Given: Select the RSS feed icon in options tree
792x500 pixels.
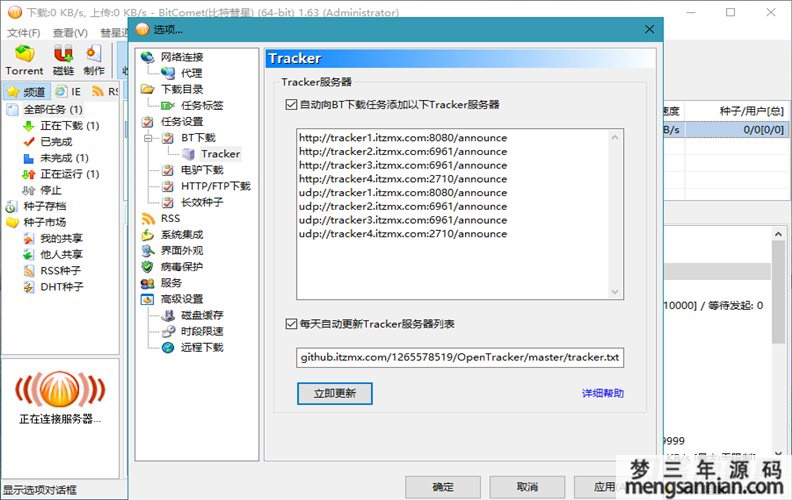Looking at the screenshot, I should pyautogui.click(x=148, y=219).
